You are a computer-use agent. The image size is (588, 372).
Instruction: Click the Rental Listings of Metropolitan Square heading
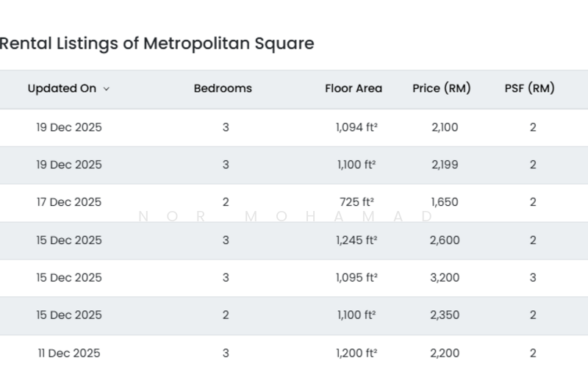pyautogui.click(x=157, y=43)
